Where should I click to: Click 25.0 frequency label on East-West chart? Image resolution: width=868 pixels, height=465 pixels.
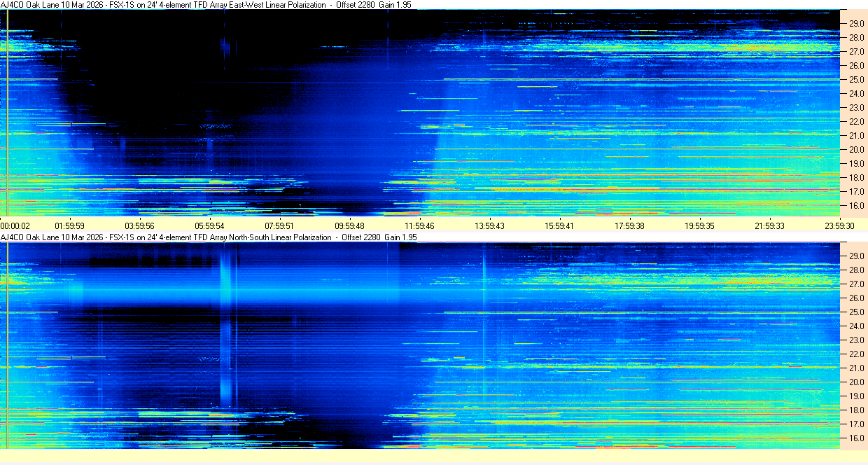857,80
